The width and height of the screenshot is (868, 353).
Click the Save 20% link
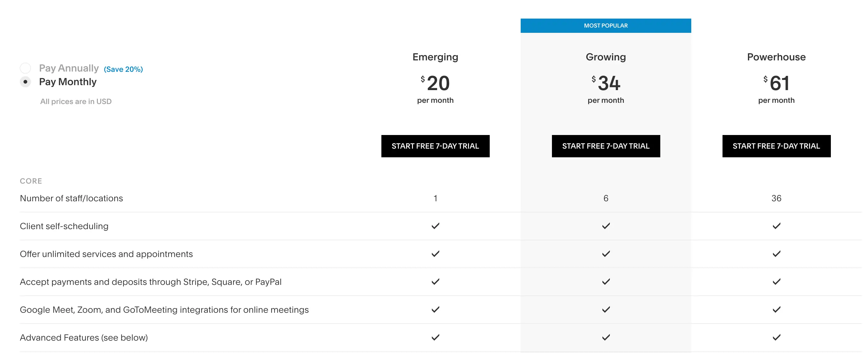[123, 69]
